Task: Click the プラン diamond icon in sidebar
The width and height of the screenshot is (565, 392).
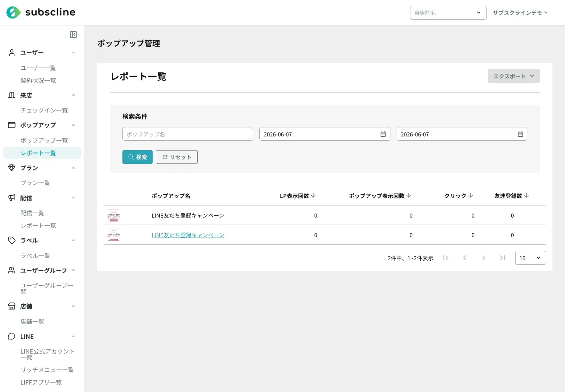Action: click(x=12, y=168)
